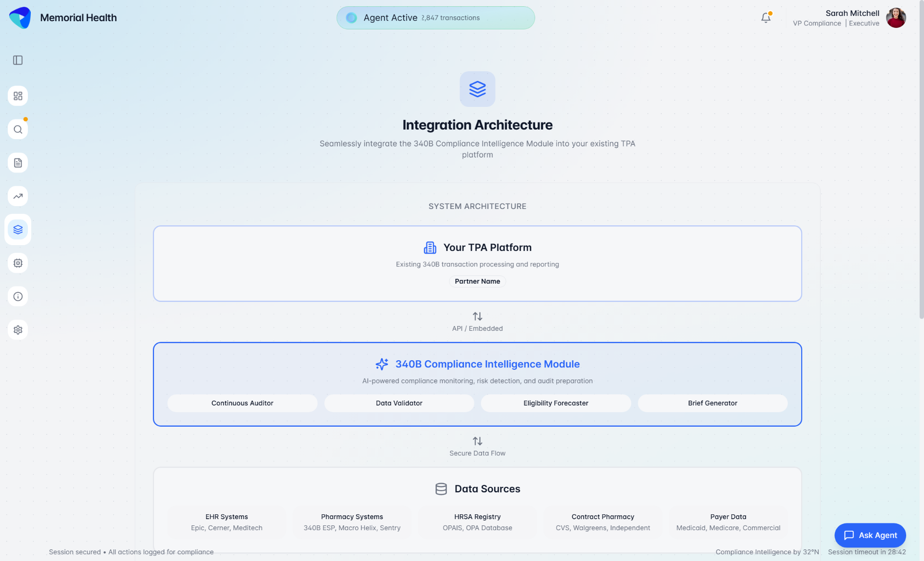Click the building icon beside Your TPA Platform
924x561 pixels.
point(430,248)
